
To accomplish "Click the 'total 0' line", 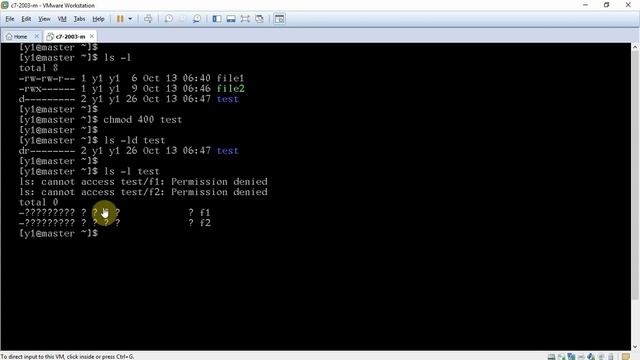I will point(38,202).
